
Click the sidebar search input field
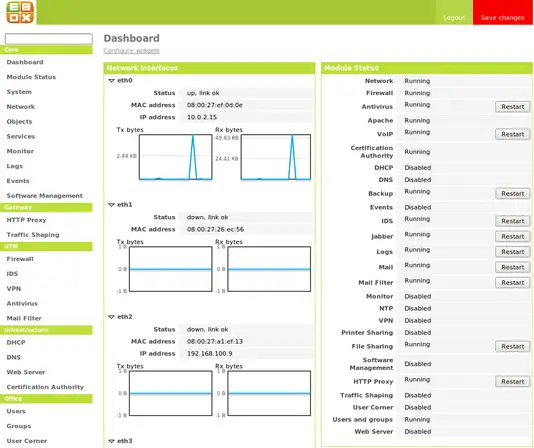[x=49, y=39]
